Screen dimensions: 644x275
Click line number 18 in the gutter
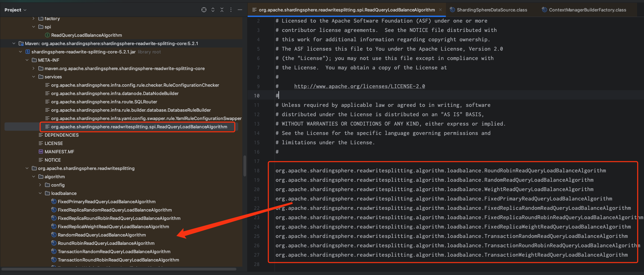pos(257,171)
